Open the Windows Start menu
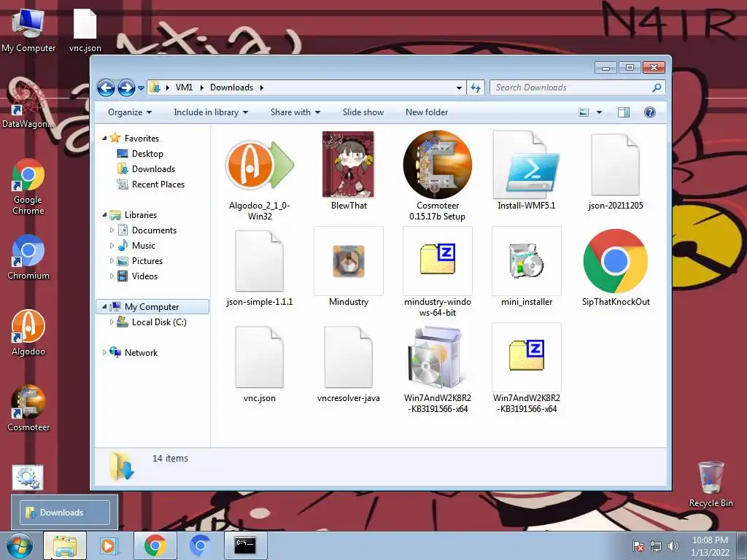The image size is (747, 560). point(20,545)
